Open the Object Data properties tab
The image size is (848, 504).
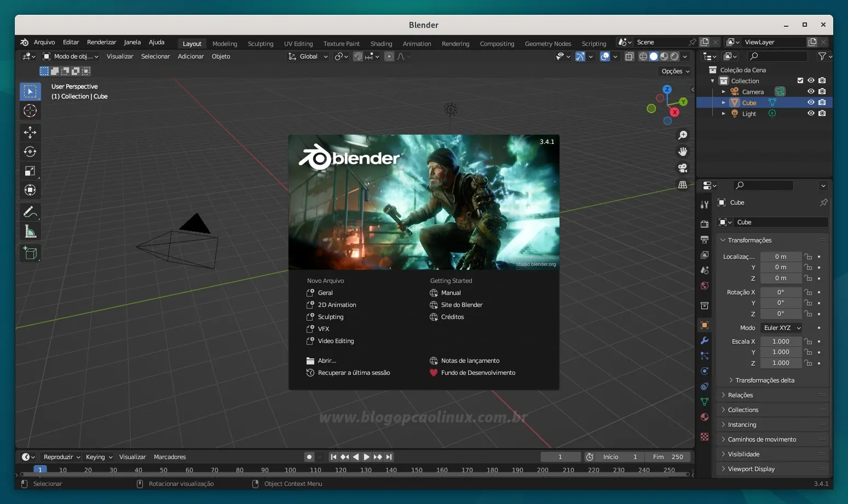(x=705, y=402)
